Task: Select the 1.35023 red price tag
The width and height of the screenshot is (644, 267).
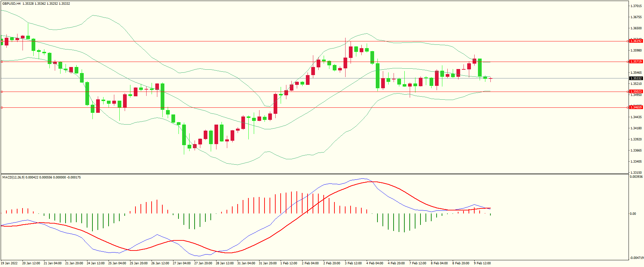Action: pos(636,92)
